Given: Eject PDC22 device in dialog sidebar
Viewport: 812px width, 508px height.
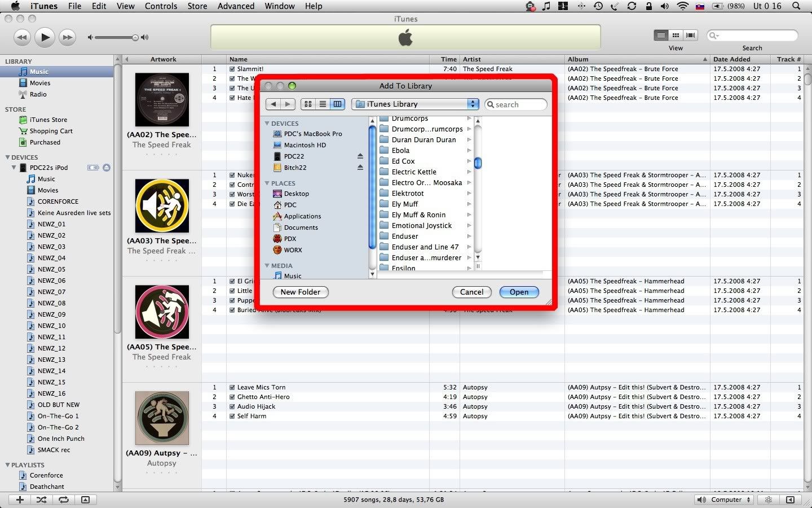Looking at the screenshot, I should [x=360, y=156].
